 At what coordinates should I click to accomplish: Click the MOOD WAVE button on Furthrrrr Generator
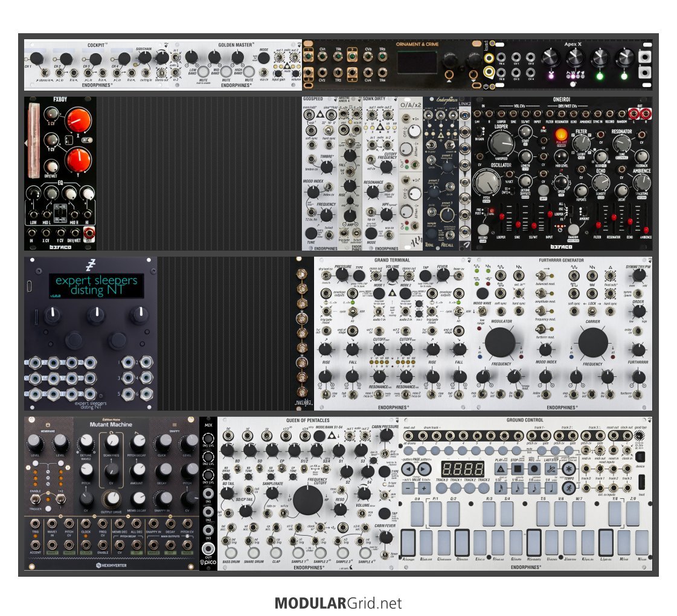coord(483,294)
